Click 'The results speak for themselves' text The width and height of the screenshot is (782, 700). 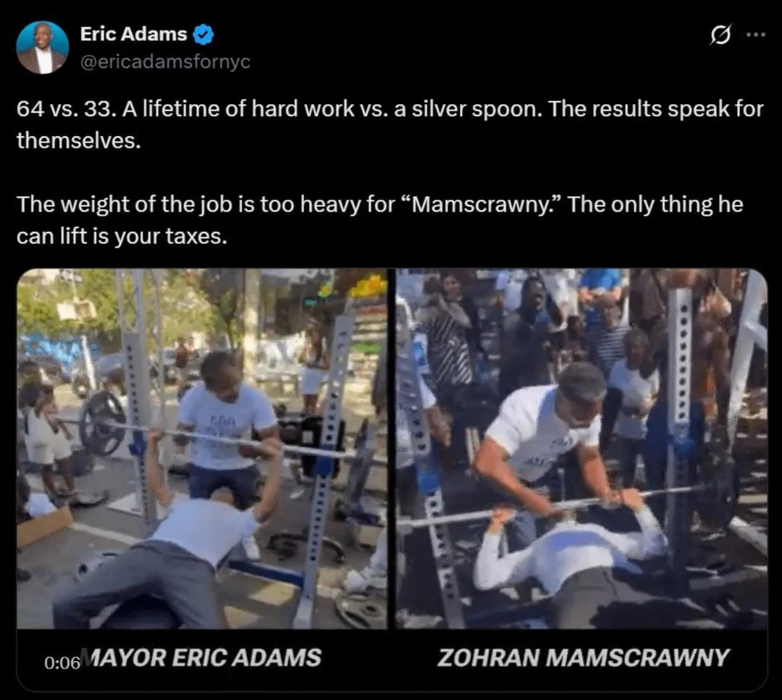click(x=390, y=125)
